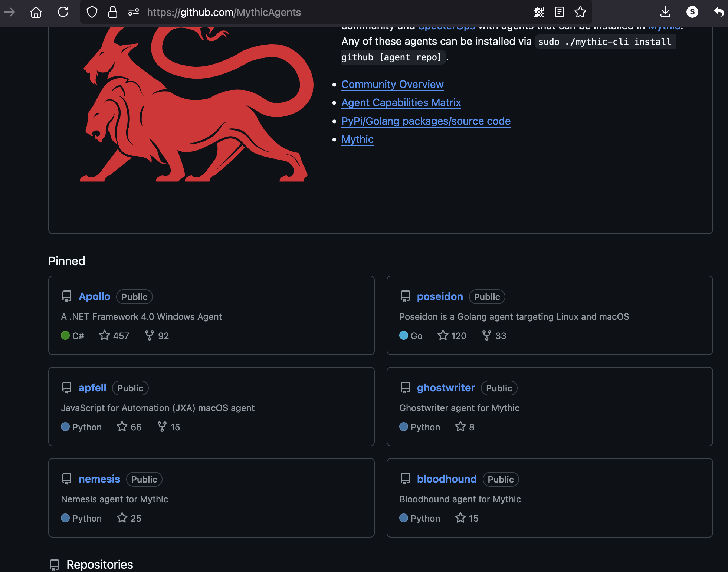View nemesis's 25 stargazers

129,518
